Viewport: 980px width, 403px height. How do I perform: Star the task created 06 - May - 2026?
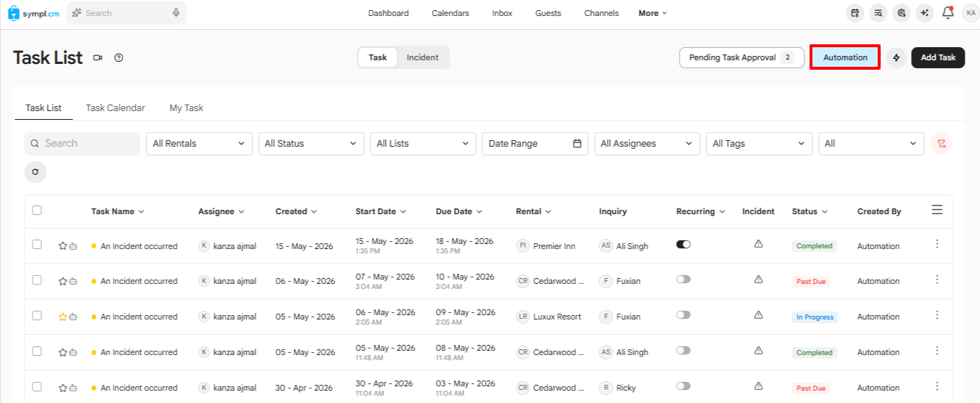(x=62, y=281)
